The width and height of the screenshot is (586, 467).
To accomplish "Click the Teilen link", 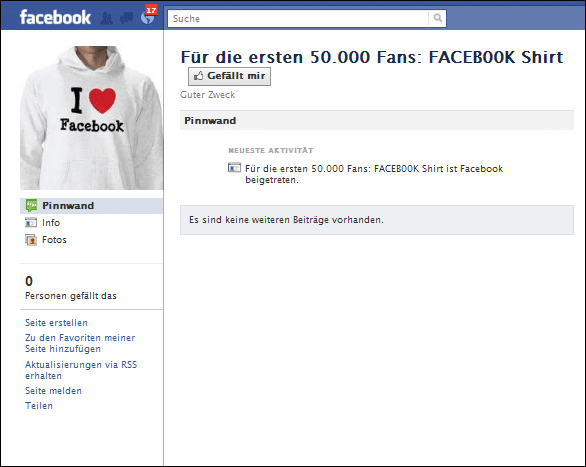I will point(39,406).
